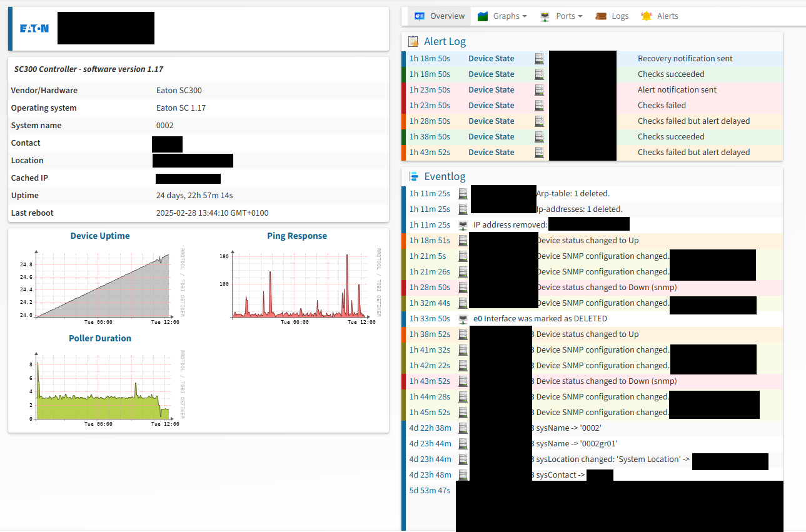Click the Poller Duration graph title

100,338
